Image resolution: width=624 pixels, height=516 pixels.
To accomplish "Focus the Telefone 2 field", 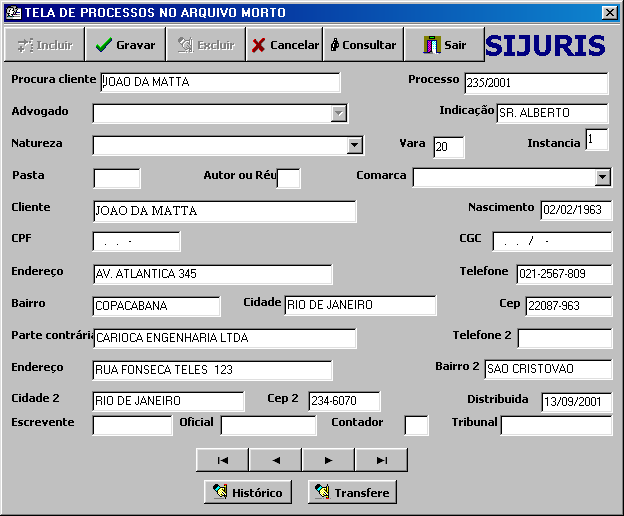I will point(564,338).
